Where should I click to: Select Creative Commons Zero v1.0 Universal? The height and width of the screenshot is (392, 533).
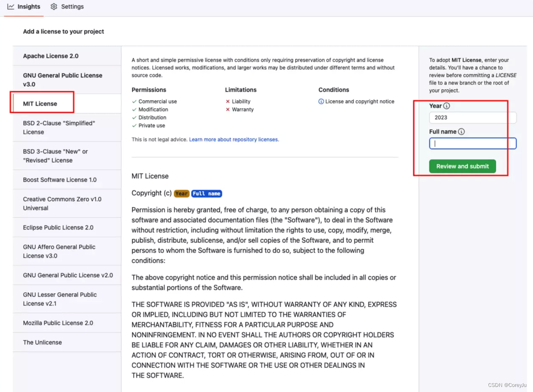(x=67, y=203)
